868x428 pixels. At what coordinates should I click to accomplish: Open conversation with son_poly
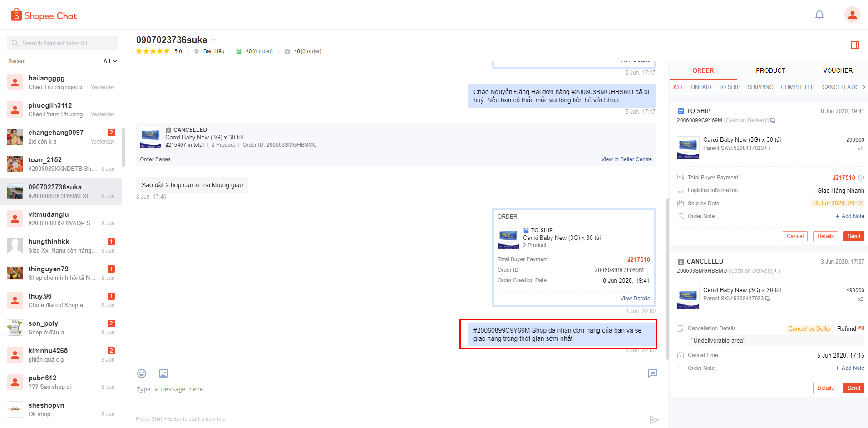[61, 328]
